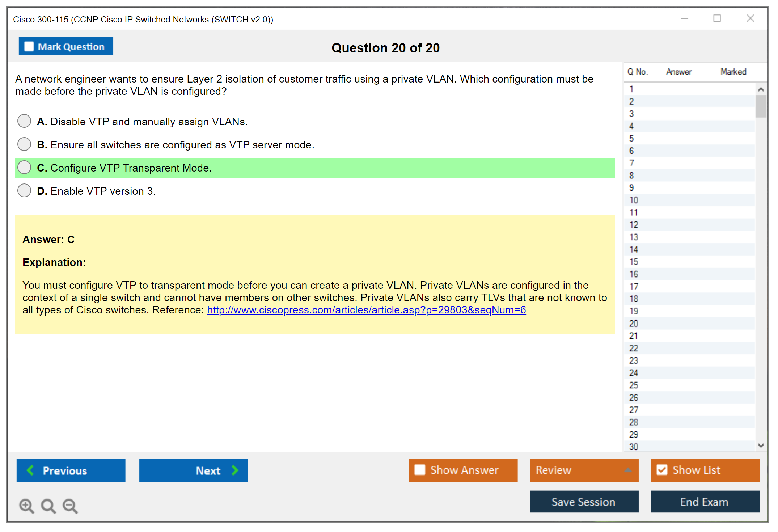Click the scroll up arrow in the question list
The image size is (778, 532).
[x=761, y=89]
